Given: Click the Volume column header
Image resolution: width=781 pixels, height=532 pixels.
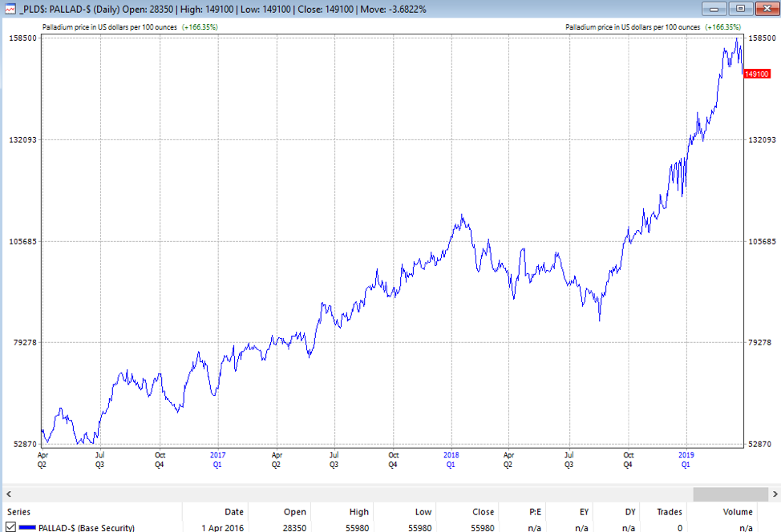Looking at the screenshot, I should pyautogui.click(x=737, y=512).
